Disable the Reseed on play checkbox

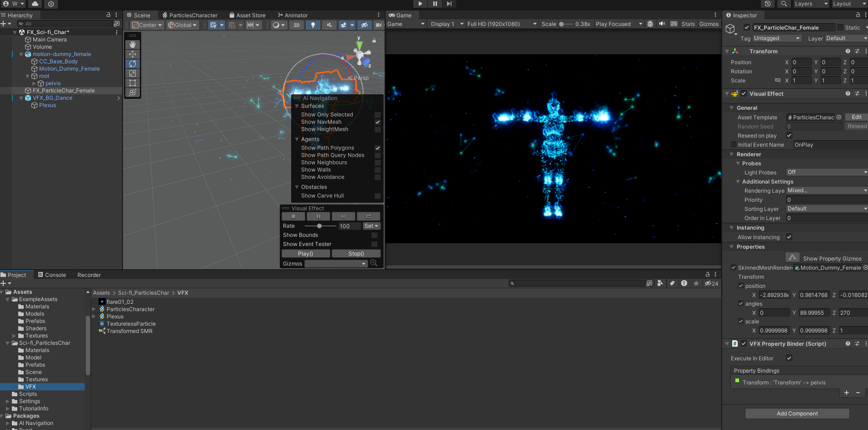click(x=790, y=135)
